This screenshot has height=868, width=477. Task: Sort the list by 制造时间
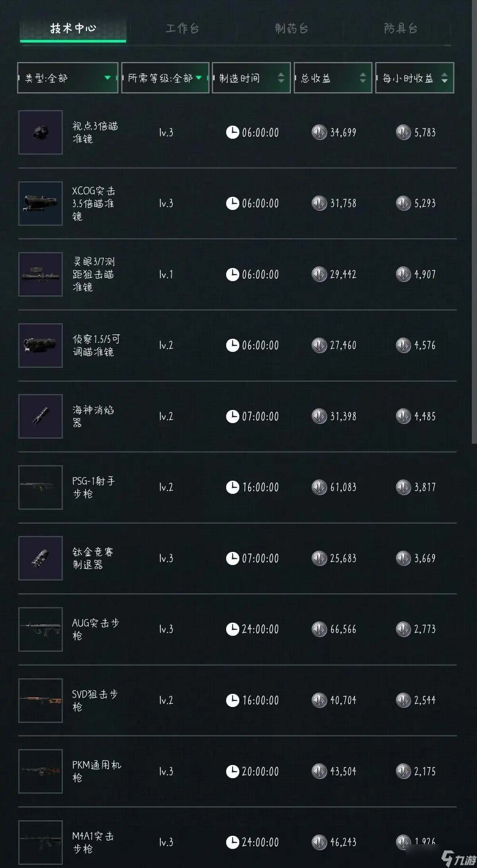click(251, 78)
